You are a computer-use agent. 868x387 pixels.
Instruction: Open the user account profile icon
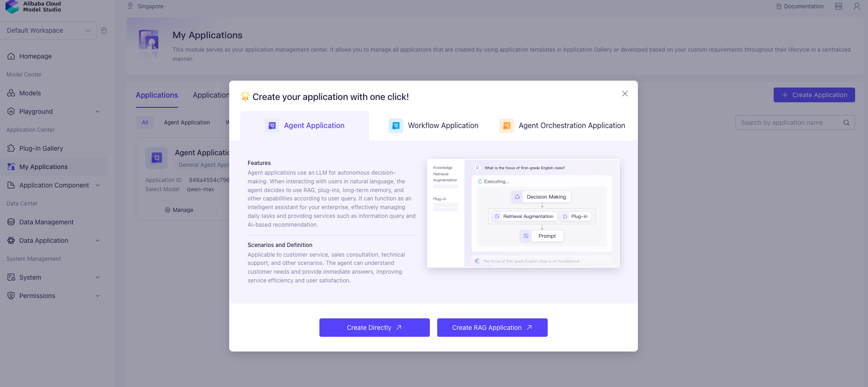(x=857, y=6)
